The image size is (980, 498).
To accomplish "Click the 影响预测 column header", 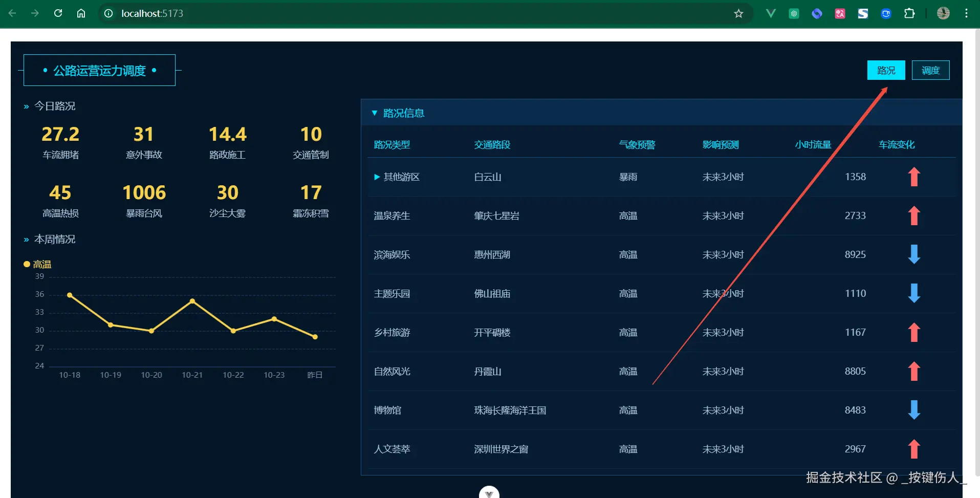I will [721, 145].
